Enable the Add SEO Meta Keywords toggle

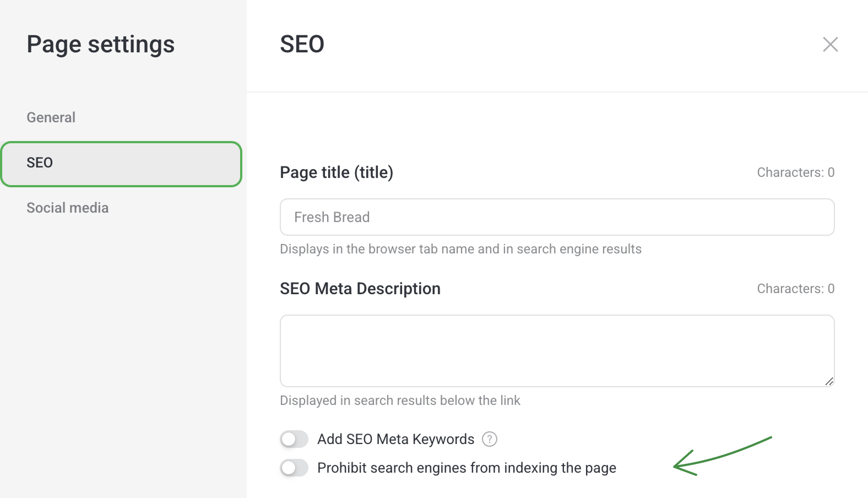point(294,439)
